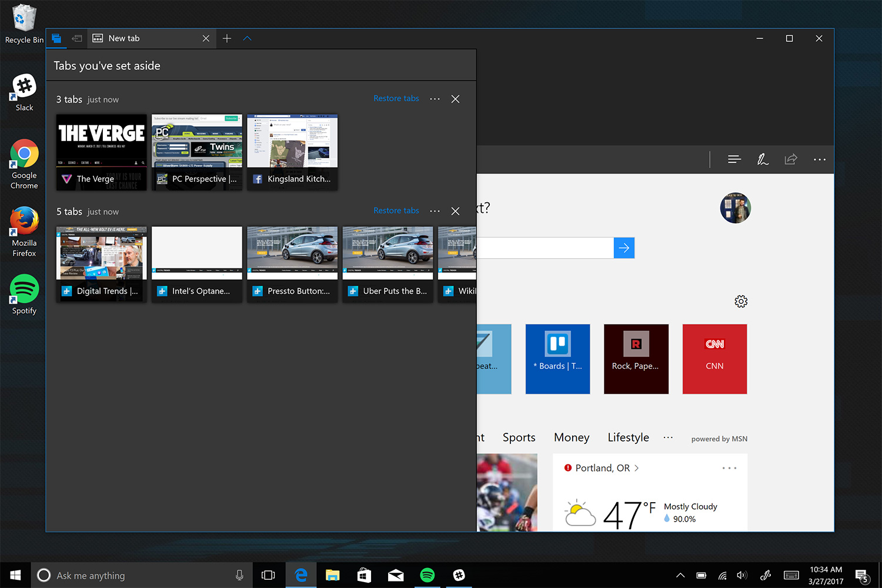
Task: Close the New tab tab
Action: click(x=206, y=38)
